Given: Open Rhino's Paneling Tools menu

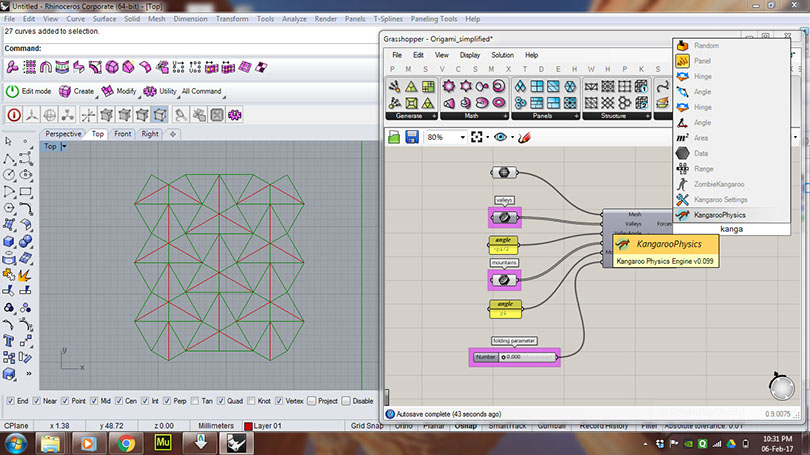Looking at the screenshot, I should pyautogui.click(x=434, y=19).
